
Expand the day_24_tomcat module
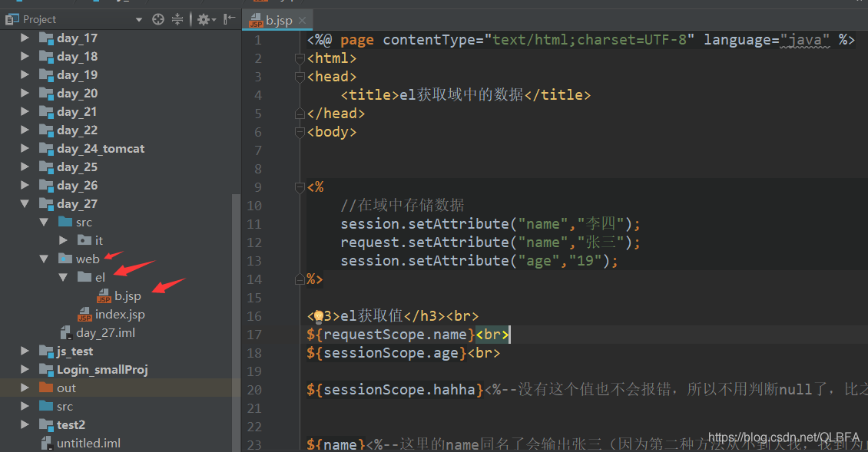25,148
